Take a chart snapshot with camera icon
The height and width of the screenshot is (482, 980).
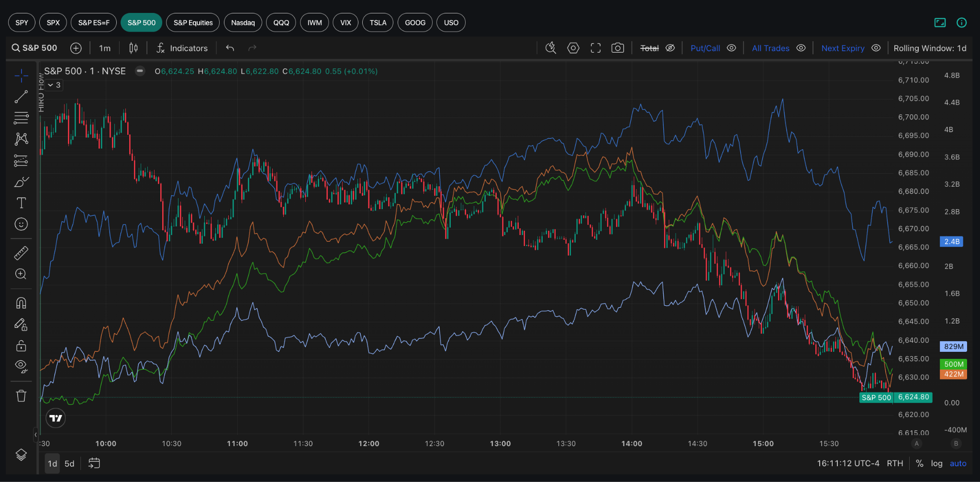click(617, 48)
